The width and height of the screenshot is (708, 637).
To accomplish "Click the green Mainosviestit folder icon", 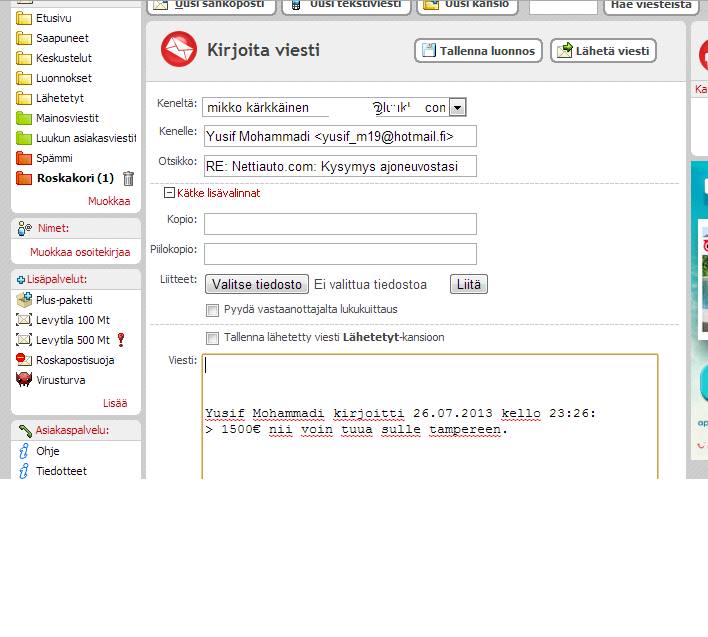I will tap(24, 118).
